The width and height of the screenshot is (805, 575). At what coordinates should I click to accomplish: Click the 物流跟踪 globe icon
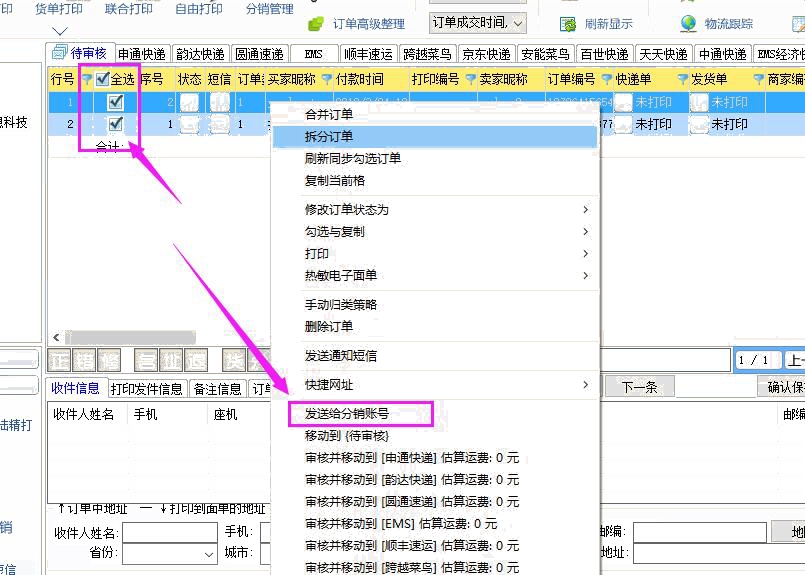pos(688,23)
